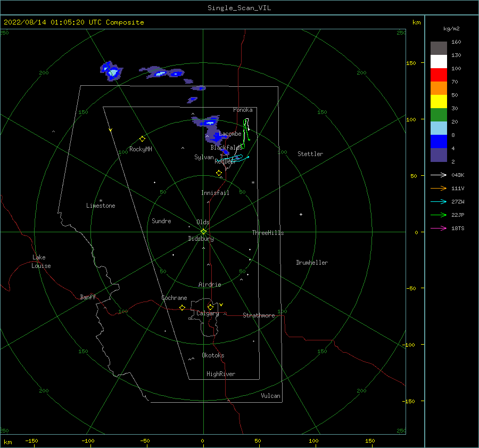This screenshot has height=448, width=479.
Task: Click the orange 111V track arrow
Action: [x=439, y=189]
